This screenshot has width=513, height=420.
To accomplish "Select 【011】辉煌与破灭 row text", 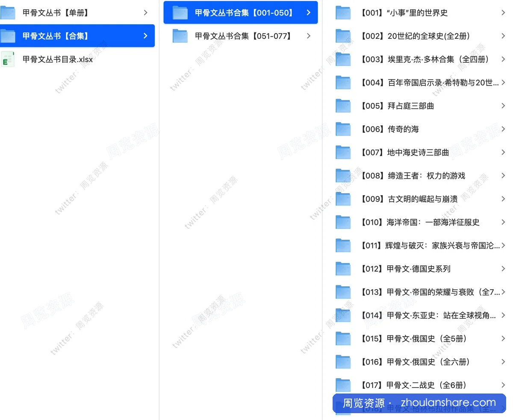I will pos(429,246).
